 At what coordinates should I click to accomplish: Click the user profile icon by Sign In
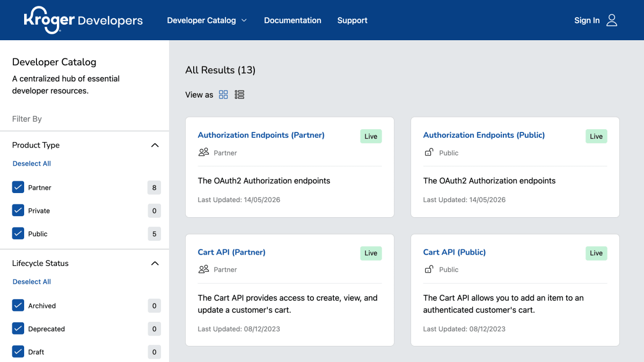pos(612,20)
